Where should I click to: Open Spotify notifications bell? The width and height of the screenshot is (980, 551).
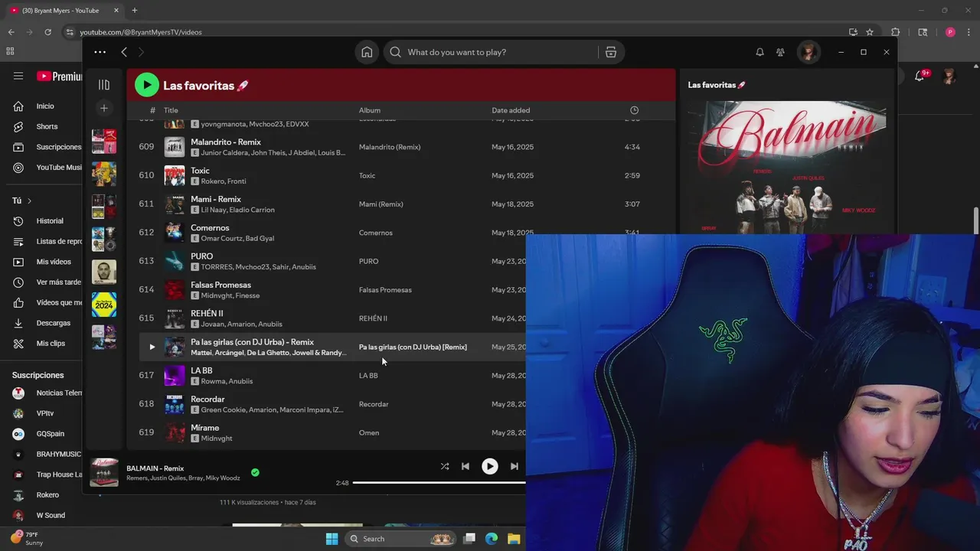click(759, 52)
